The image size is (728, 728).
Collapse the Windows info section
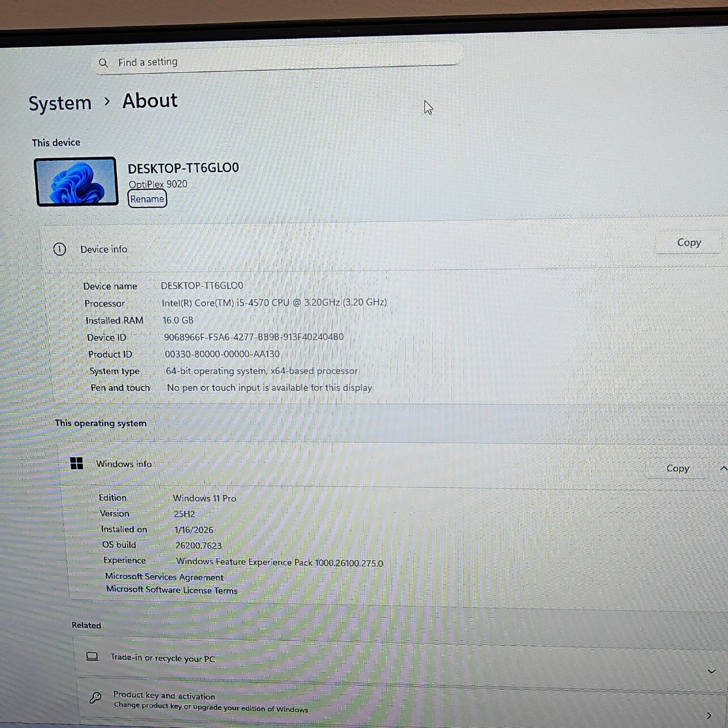click(723, 469)
